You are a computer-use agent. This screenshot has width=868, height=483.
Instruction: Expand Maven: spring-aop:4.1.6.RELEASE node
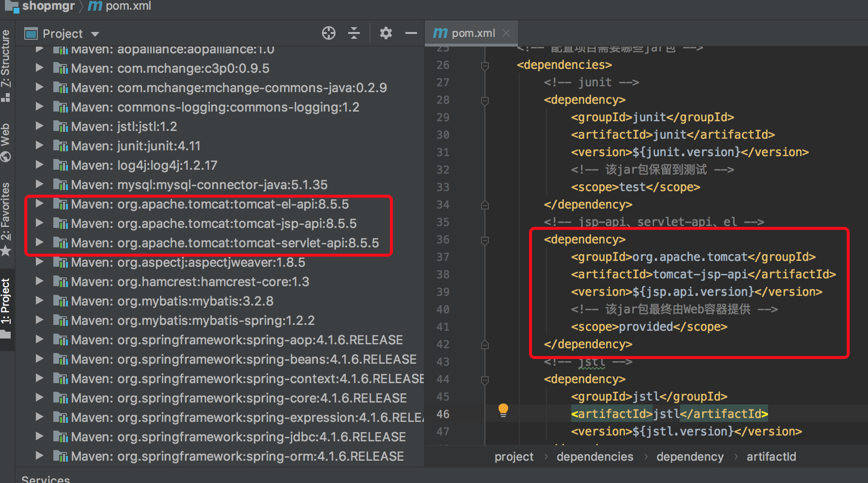[40, 339]
